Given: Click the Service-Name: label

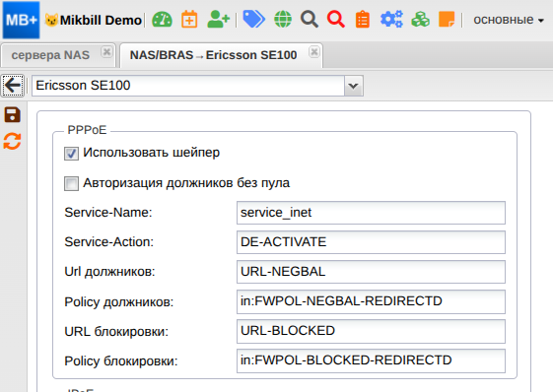Looking at the screenshot, I should (x=108, y=213).
